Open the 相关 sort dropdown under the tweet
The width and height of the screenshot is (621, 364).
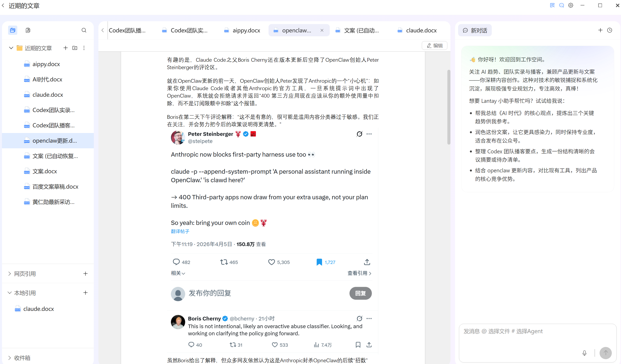[178, 273]
